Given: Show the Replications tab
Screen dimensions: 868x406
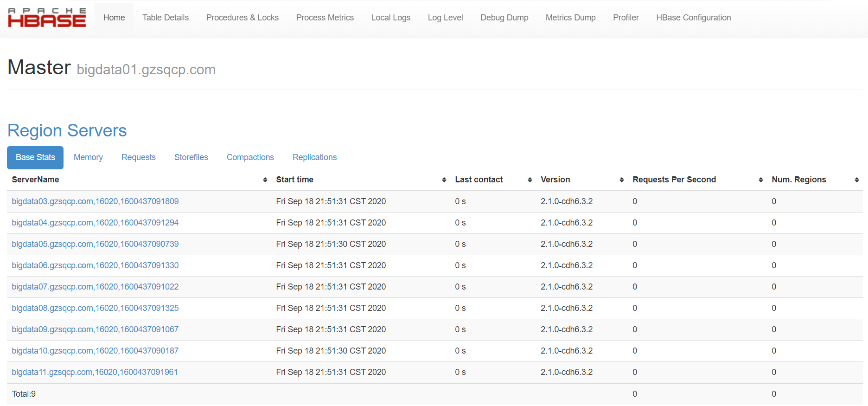Looking at the screenshot, I should pos(314,157).
